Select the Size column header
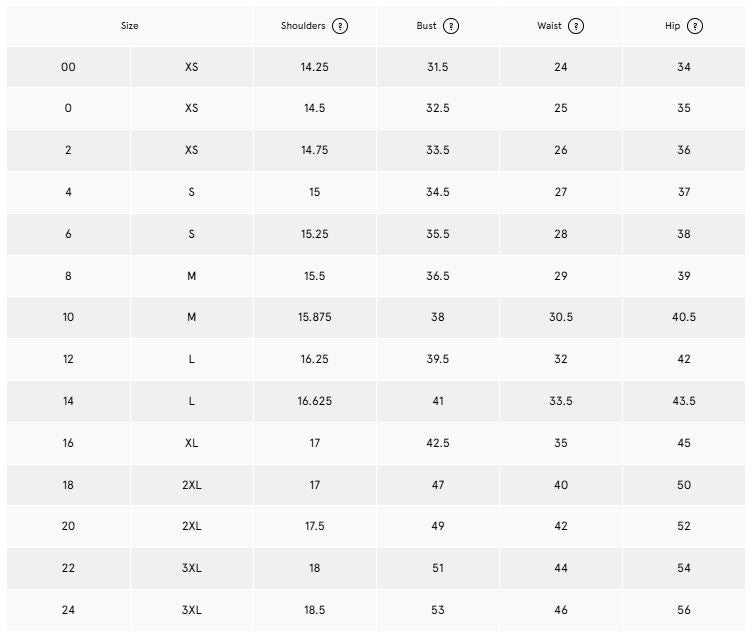The width and height of the screenshot is (752, 640). click(129, 26)
